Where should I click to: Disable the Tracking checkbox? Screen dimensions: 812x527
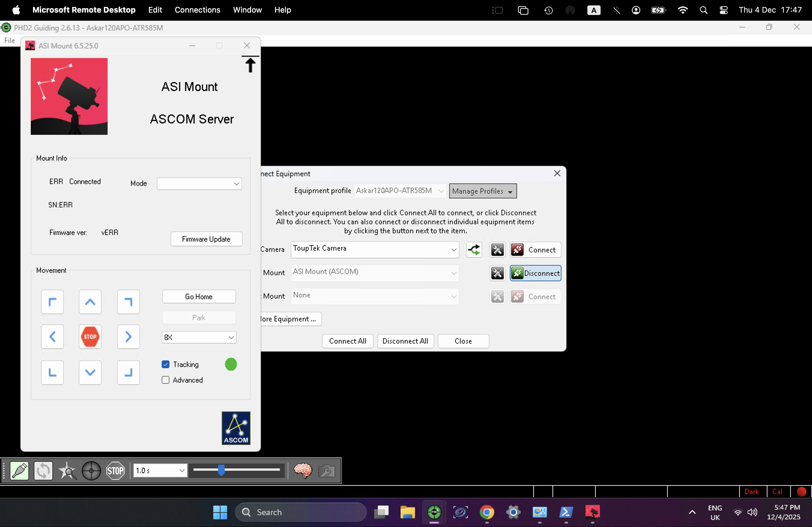[165, 364]
